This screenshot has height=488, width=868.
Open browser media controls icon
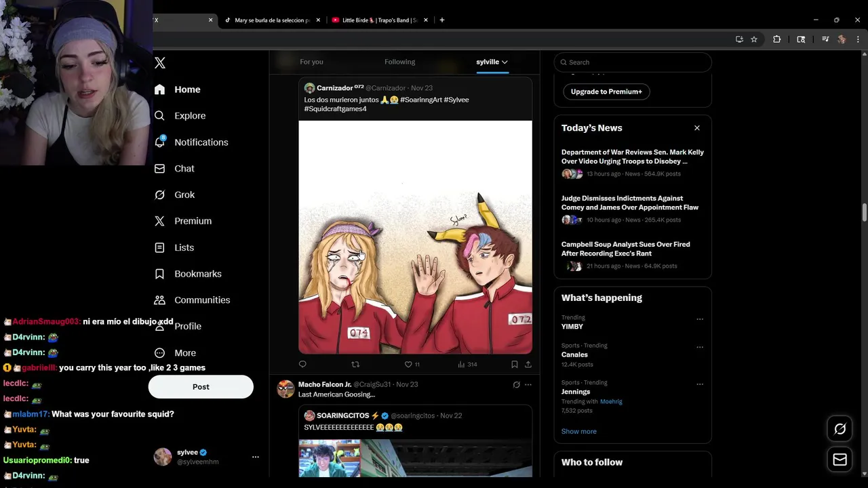click(825, 39)
